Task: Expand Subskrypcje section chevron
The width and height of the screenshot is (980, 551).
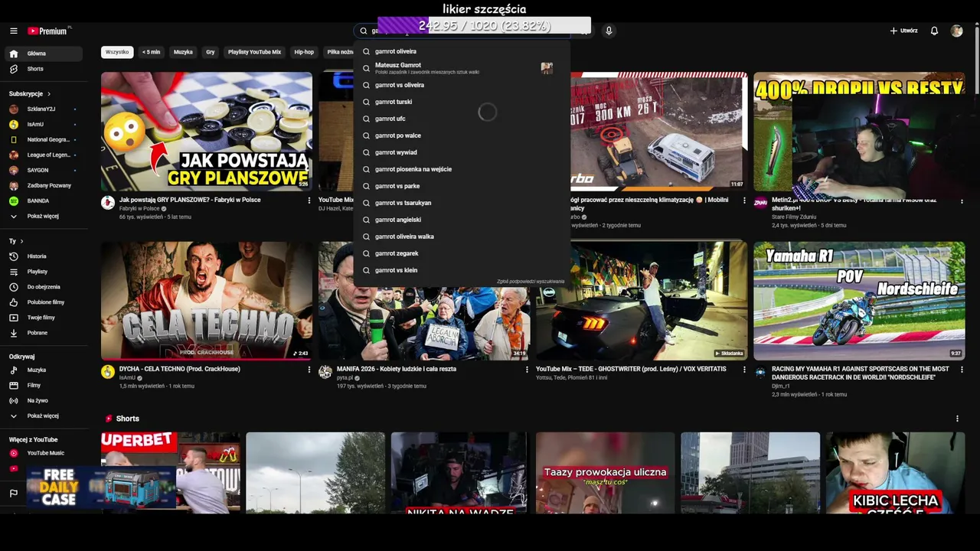Action: (x=49, y=93)
